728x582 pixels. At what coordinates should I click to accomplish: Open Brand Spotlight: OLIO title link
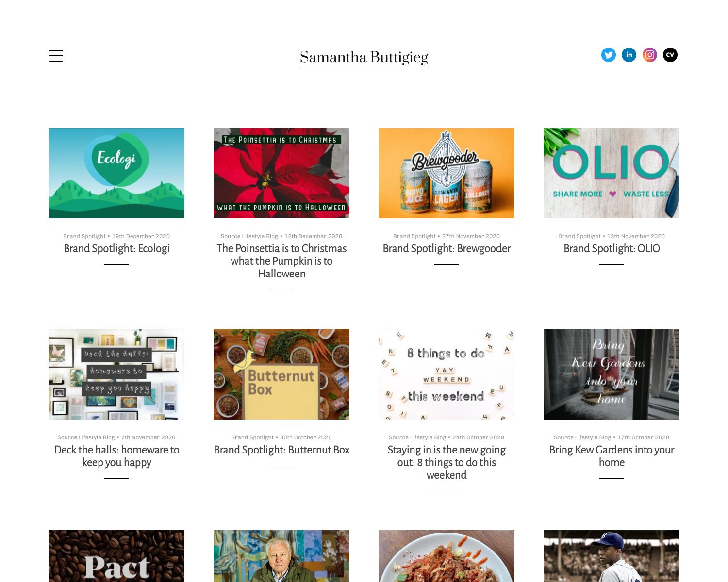[612, 249]
